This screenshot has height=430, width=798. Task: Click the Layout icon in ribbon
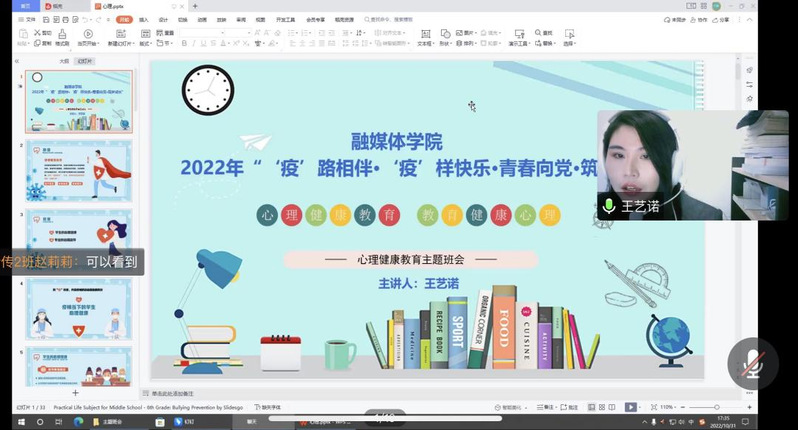[x=146, y=34]
